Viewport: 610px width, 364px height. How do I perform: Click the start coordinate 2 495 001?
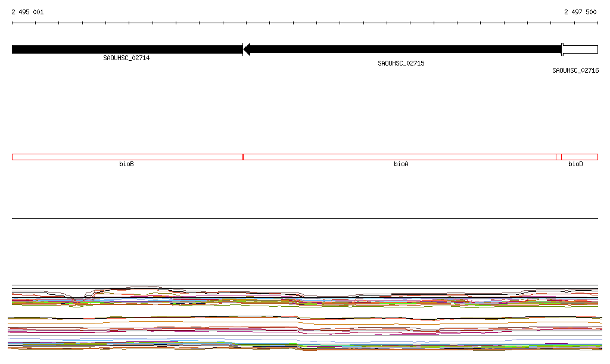(x=27, y=12)
